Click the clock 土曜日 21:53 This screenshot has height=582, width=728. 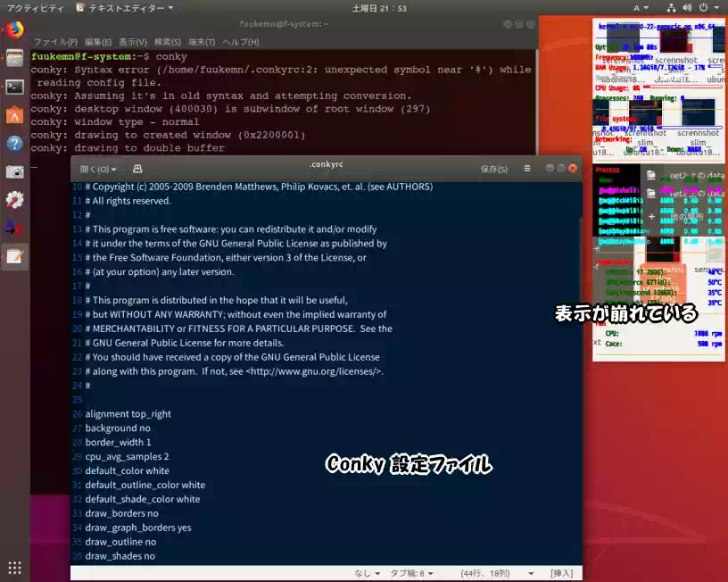pos(379,8)
